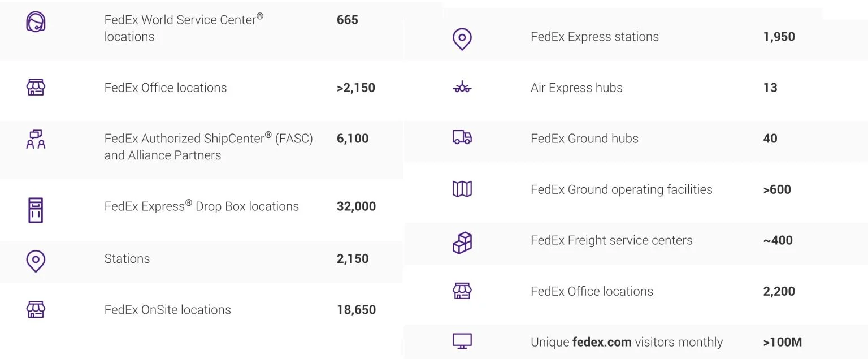The width and height of the screenshot is (868, 359).
Task: Click the stacked boxes icon for Freight service centers
Action: (462, 243)
